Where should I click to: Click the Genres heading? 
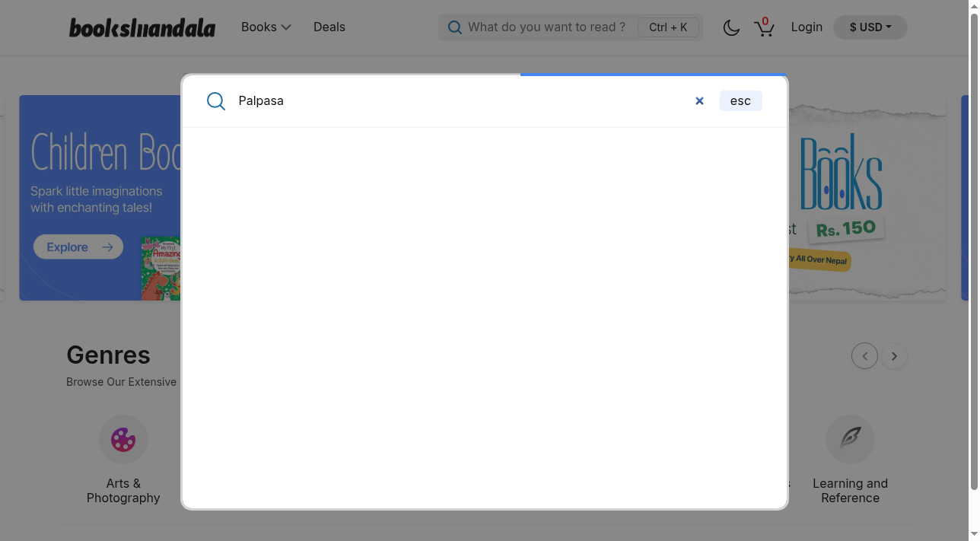point(108,355)
